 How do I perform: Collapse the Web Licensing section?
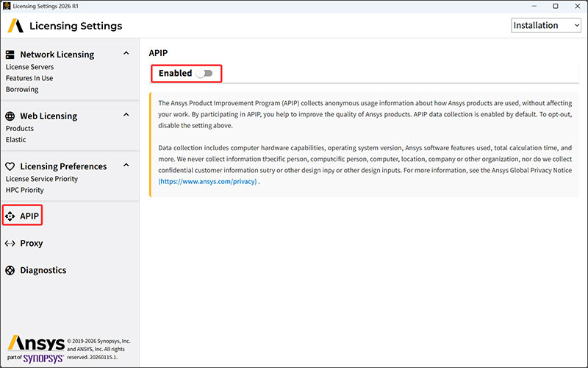point(126,116)
